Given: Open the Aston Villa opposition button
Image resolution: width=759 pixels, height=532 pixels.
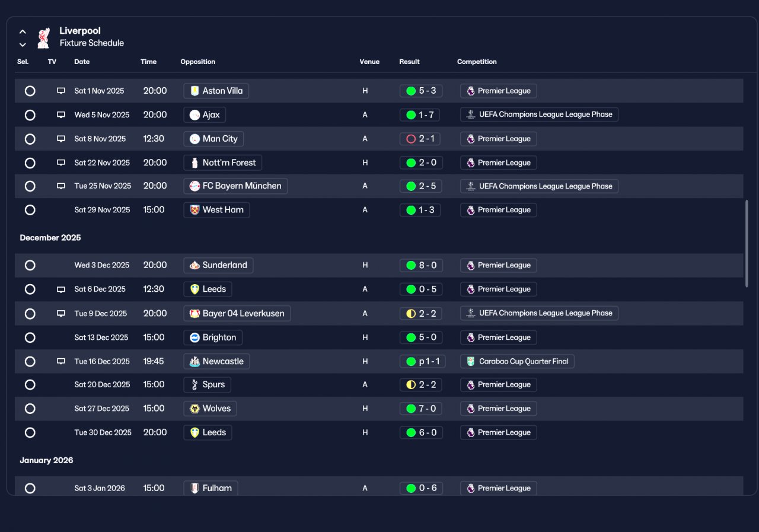Looking at the screenshot, I should coord(216,91).
